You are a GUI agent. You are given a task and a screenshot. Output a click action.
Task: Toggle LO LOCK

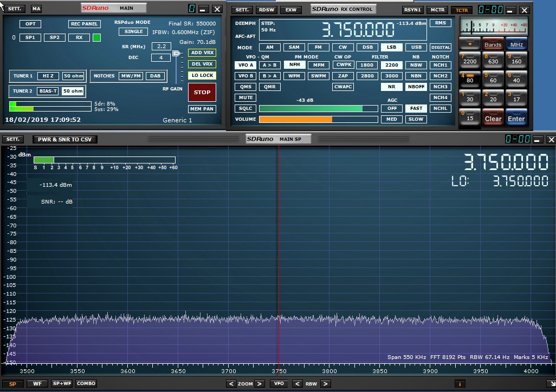click(202, 75)
